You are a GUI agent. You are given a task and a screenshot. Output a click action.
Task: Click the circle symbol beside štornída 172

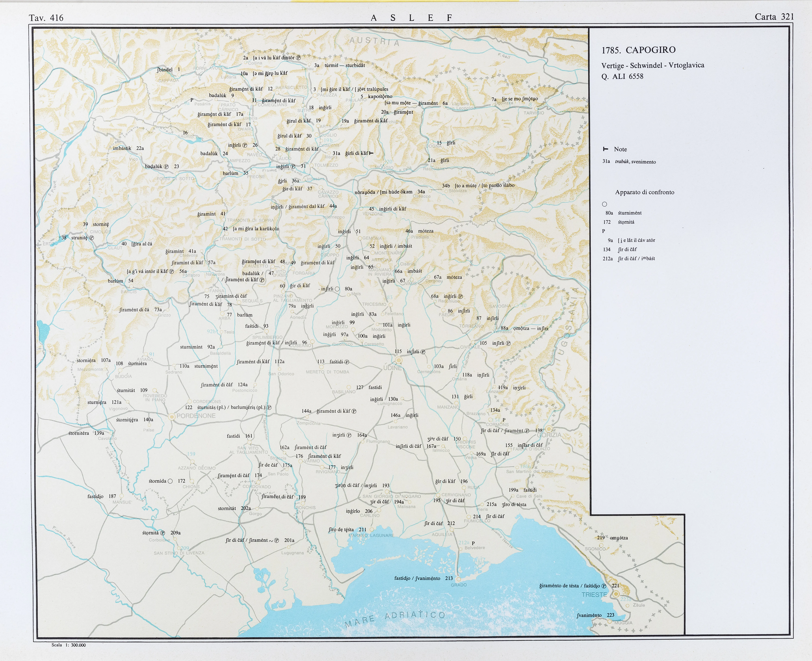[x=170, y=481]
